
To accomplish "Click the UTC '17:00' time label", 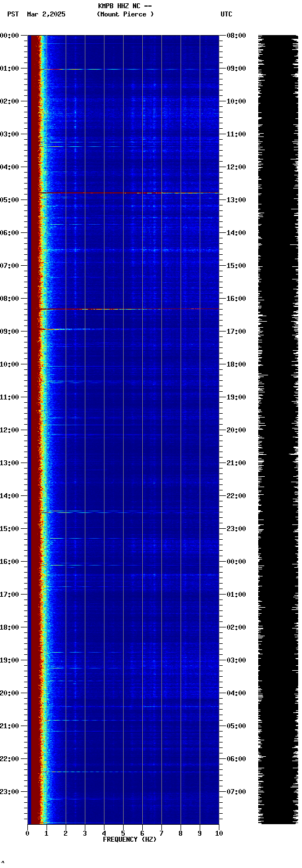I will click(x=236, y=332).
